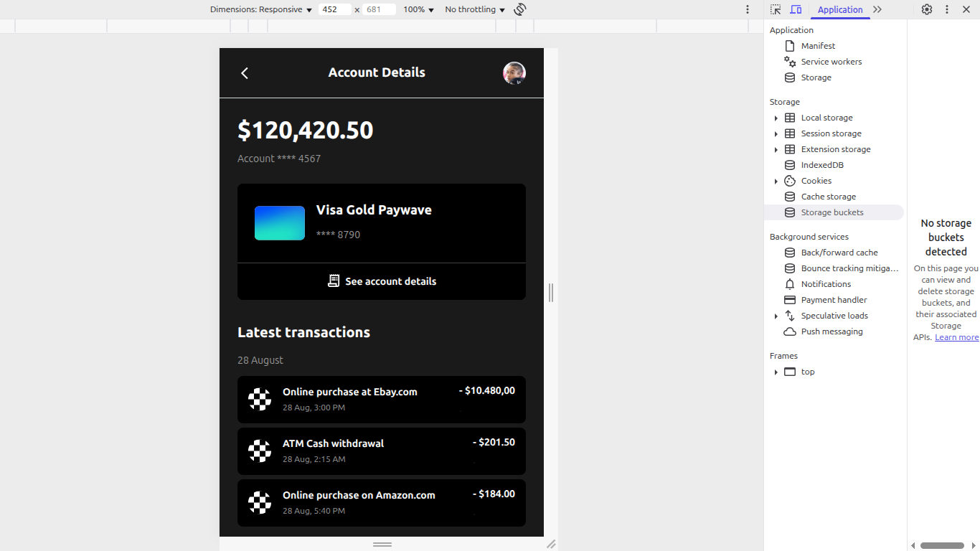Viewport: 980px width, 551px height.
Task: Click See account details button
Action: click(x=382, y=281)
